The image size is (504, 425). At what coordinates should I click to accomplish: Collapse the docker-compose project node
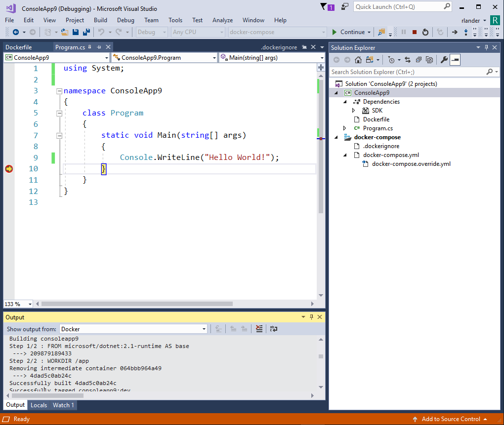[336, 137]
